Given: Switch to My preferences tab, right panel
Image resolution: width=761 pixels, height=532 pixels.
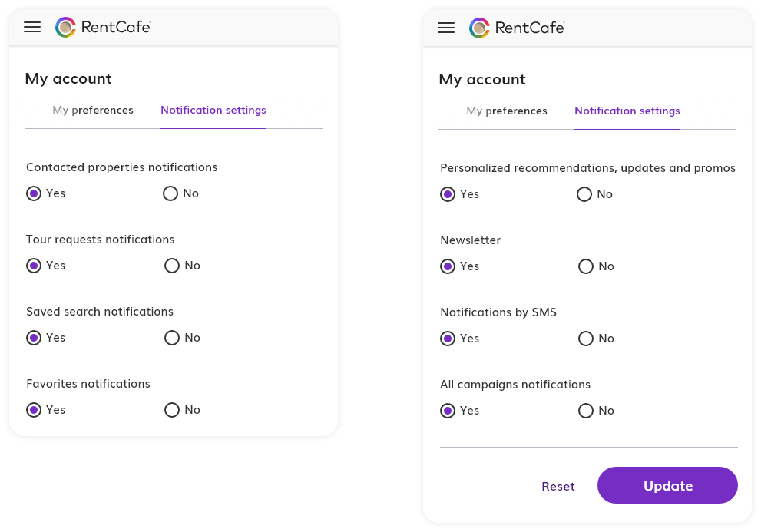Looking at the screenshot, I should [x=507, y=111].
